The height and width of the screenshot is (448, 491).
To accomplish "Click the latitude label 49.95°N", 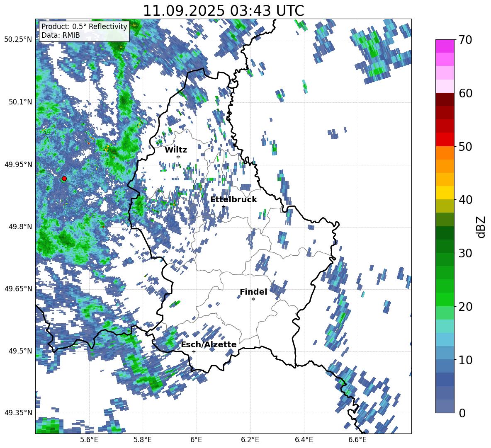I will (x=18, y=164).
